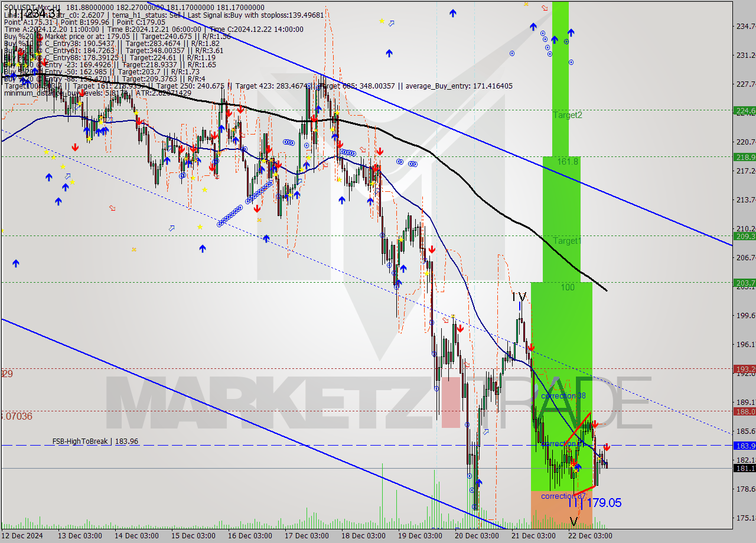Screen dimensions: 756x543
Task: Click the 'correction 38' label
Action: coord(563,395)
